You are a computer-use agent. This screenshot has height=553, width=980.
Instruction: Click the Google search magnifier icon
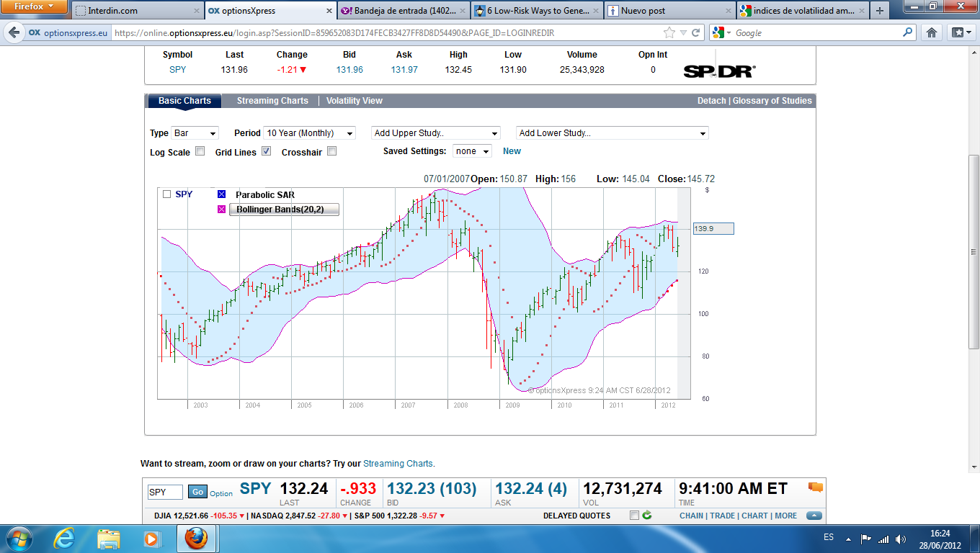click(x=908, y=32)
